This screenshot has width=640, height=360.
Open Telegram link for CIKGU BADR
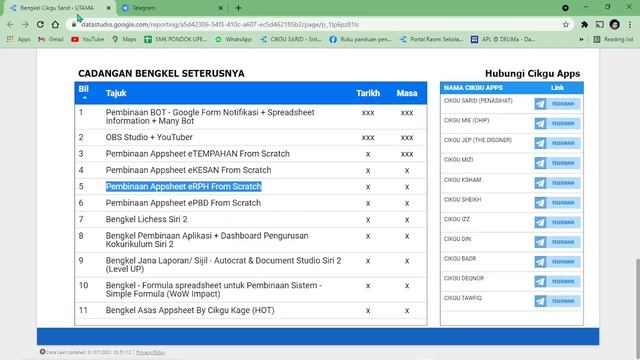click(x=557, y=262)
